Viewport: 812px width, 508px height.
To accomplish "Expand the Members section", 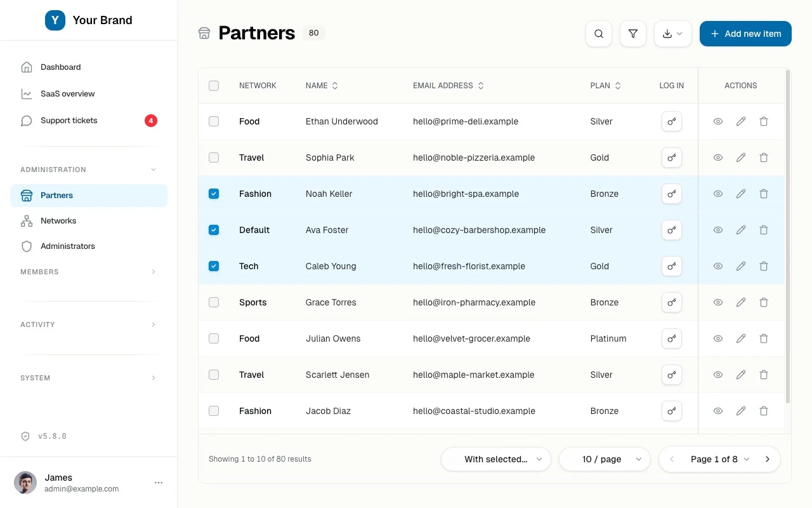I will (89, 272).
